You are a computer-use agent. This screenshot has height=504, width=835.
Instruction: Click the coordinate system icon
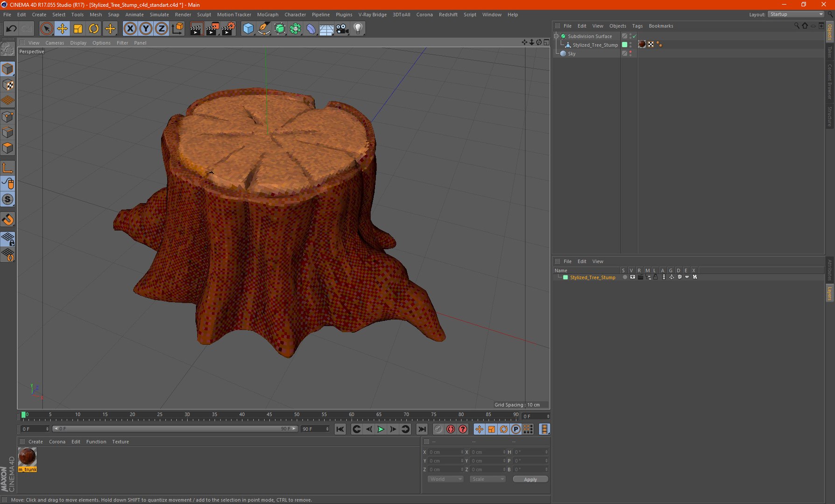pyautogui.click(x=177, y=28)
